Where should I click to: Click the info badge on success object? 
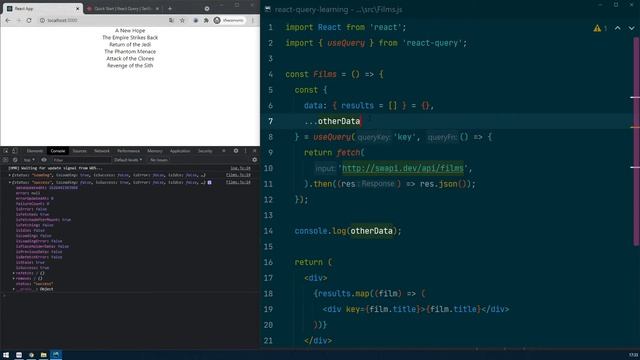(209, 182)
